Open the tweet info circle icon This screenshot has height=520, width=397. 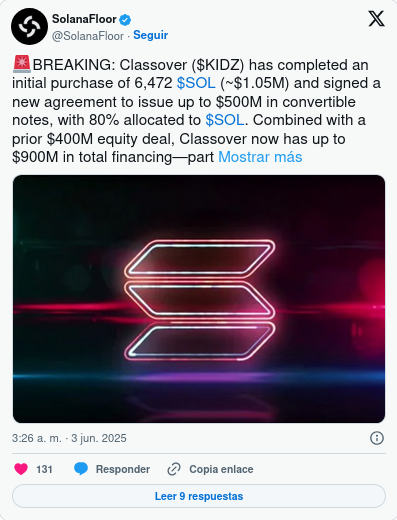point(377,438)
